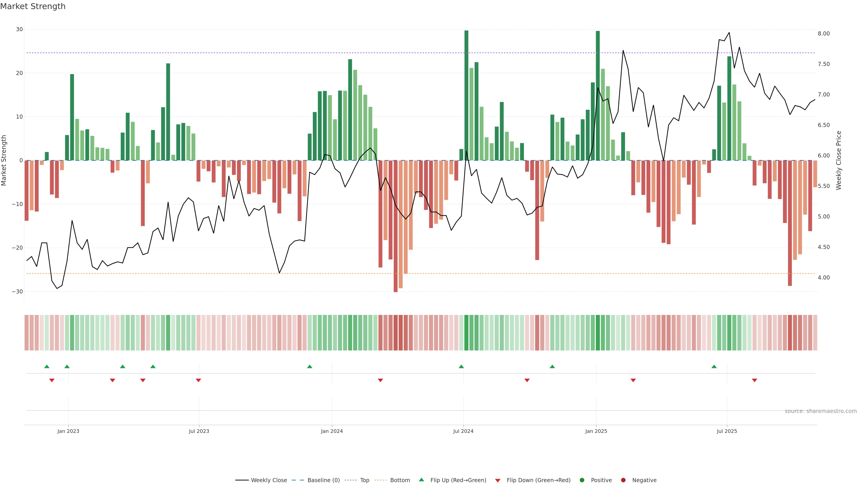Click the leftmost red flip-down triangle marker
This screenshot has width=868, height=488.
(52, 380)
